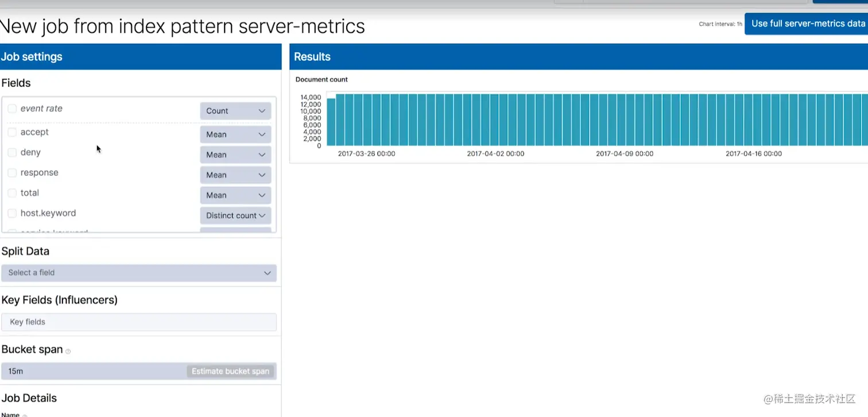Screen dimensions: 868x417
Task: Tick the deny field checkbox
Action: pyautogui.click(x=12, y=152)
